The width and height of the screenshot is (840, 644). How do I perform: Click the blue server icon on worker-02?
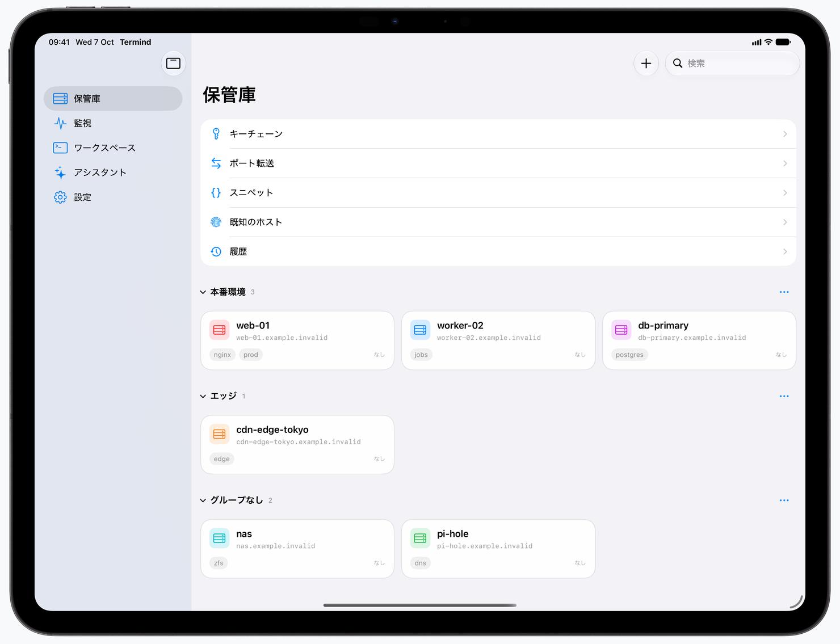click(420, 330)
